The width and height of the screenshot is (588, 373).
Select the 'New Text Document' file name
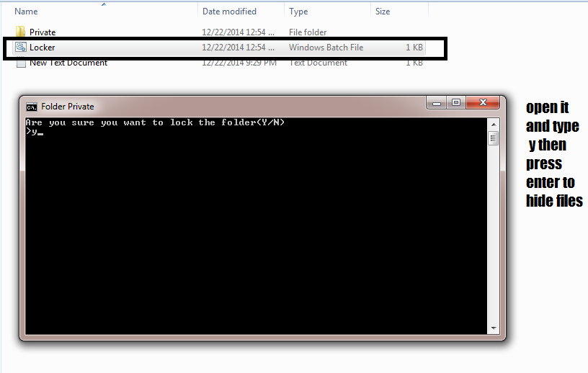68,63
